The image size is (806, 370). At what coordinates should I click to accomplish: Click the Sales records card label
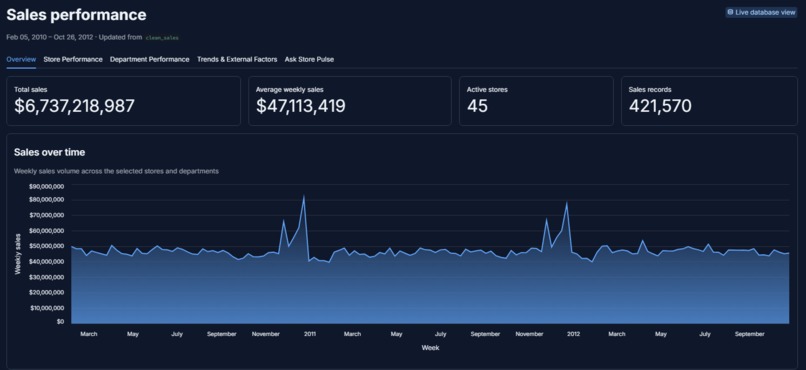(650, 89)
